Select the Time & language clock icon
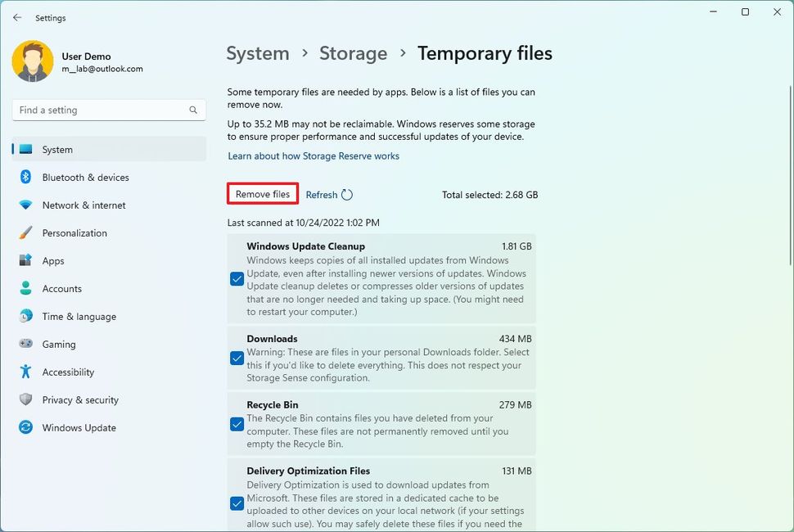Image resolution: width=794 pixels, height=532 pixels. click(25, 316)
